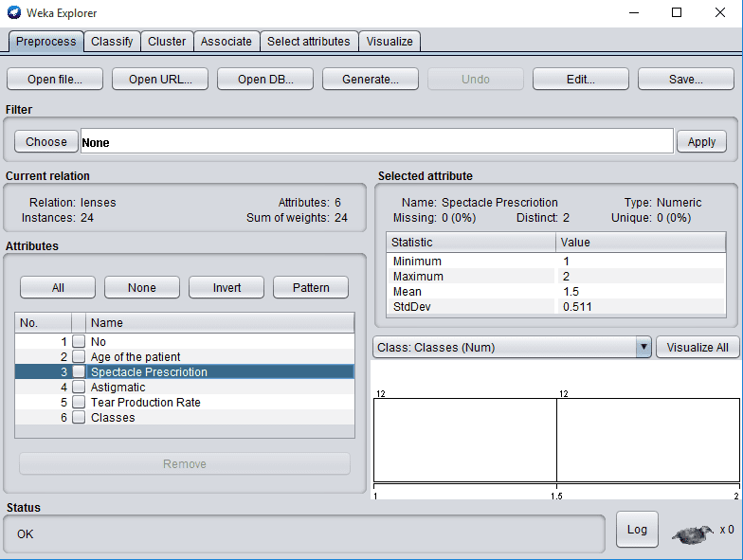Screen dimensions: 743x560
Task: Open the Log window
Action: click(x=637, y=529)
